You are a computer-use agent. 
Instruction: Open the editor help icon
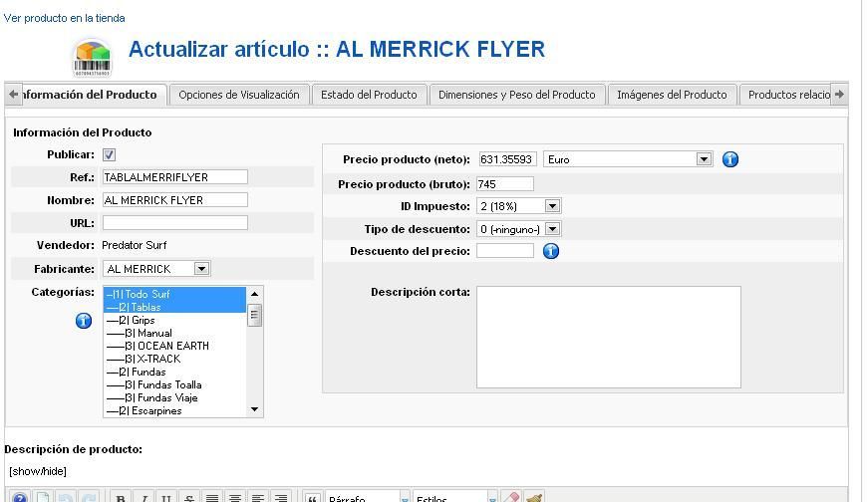(20, 498)
